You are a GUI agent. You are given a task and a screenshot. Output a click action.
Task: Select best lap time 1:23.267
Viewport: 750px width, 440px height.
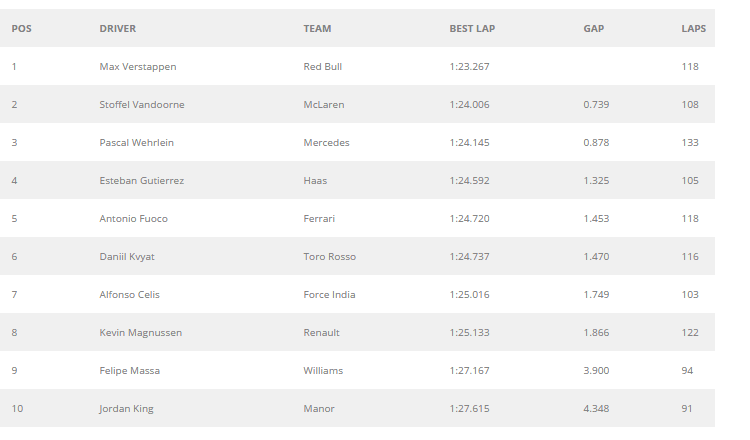pyautogui.click(x=469, y=67)
